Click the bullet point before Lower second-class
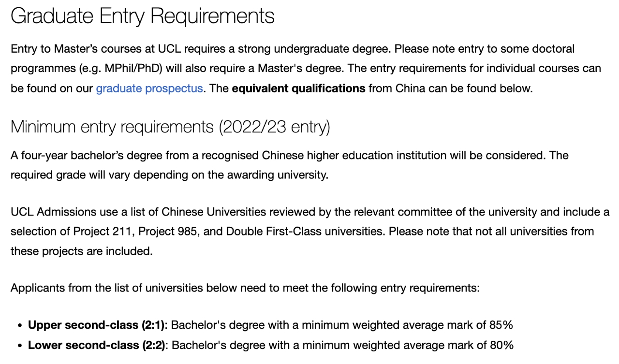This screenshot has width=619, height=364. tap(20, 346)
